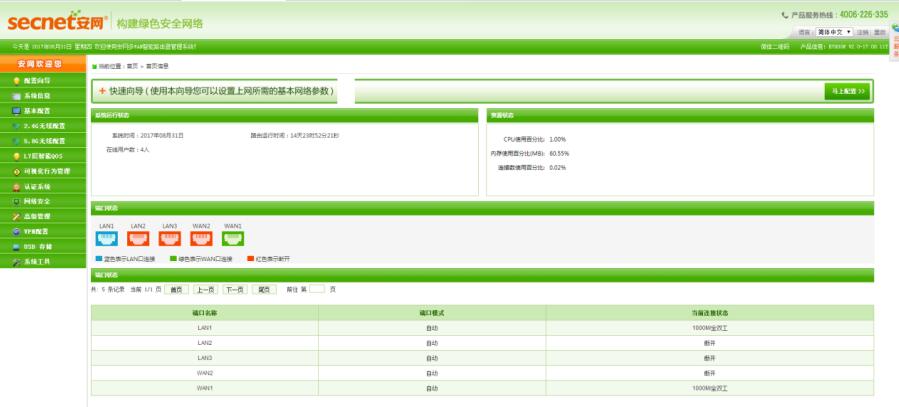899x407 pixels.
Task: Click the LAN1 cell in the port table
Action: pyautogui.click(x=205, y=328)
